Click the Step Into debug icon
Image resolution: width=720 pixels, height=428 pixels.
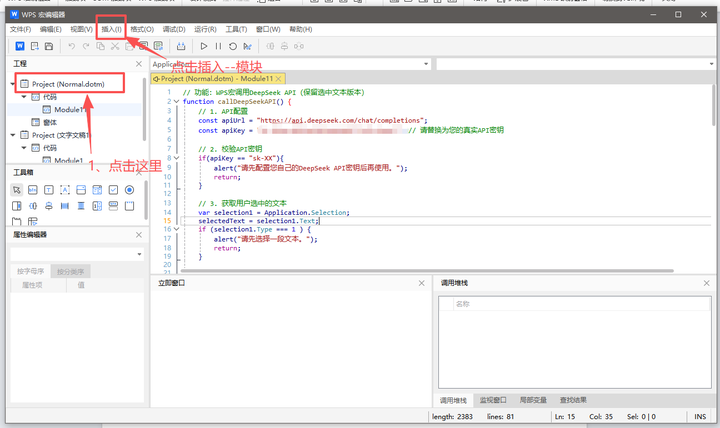tap(270, 46)
